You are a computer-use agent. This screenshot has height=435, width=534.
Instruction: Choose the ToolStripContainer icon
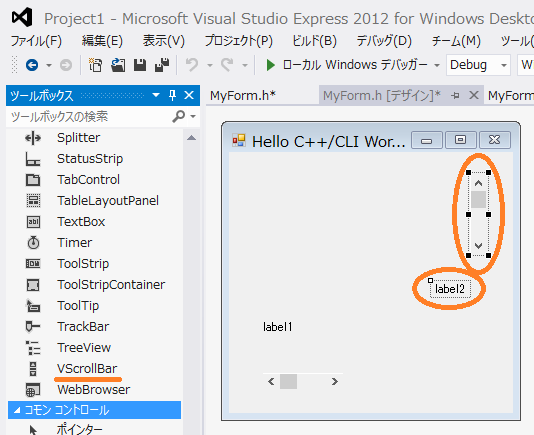click(x=33, y=285)
